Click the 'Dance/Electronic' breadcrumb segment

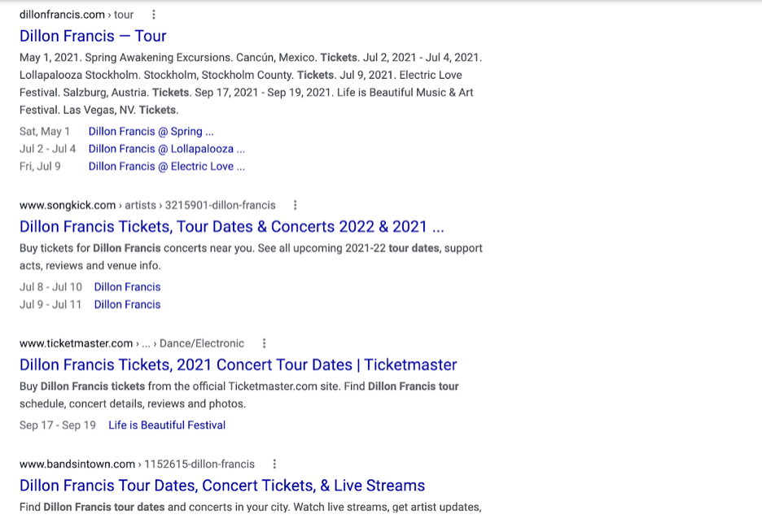click(202, 343)
